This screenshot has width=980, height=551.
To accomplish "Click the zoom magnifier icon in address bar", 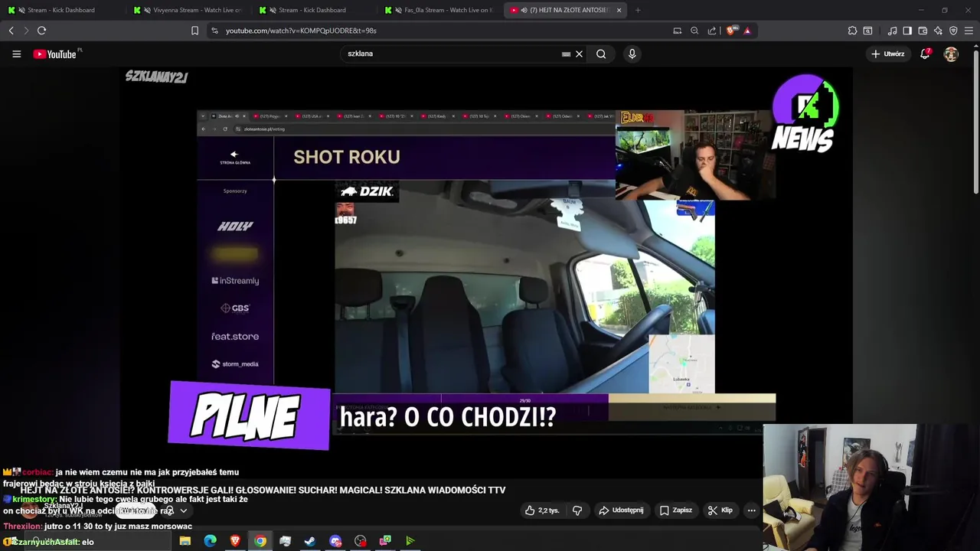I will (694, 31).
